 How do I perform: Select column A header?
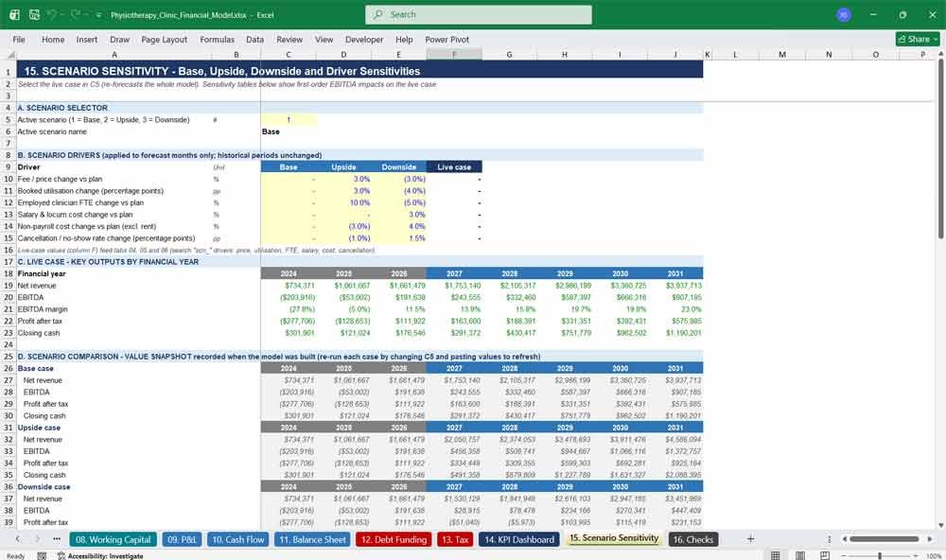pos(114,55)
